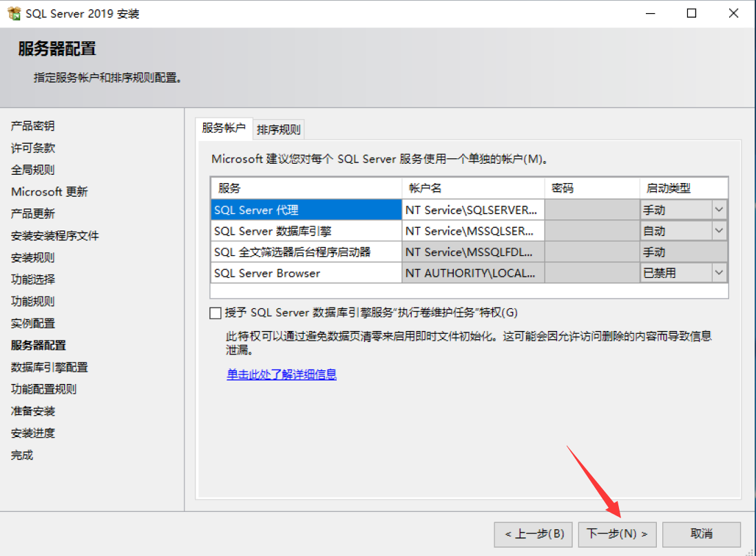Screen dimensions: 756x556
Task: Click the 上一步(B) button
Action: pyautogui.click(x=533, y=534)
